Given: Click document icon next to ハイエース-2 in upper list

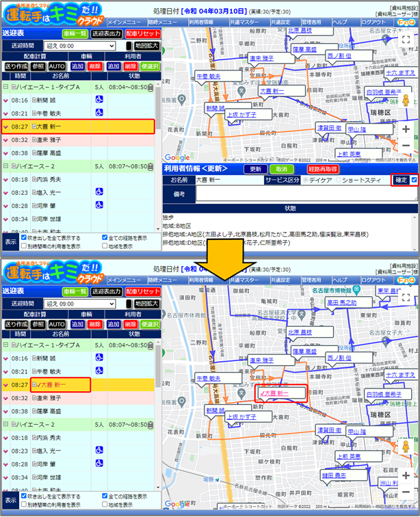Looking at the screenshot, I should tap(14, 166).
